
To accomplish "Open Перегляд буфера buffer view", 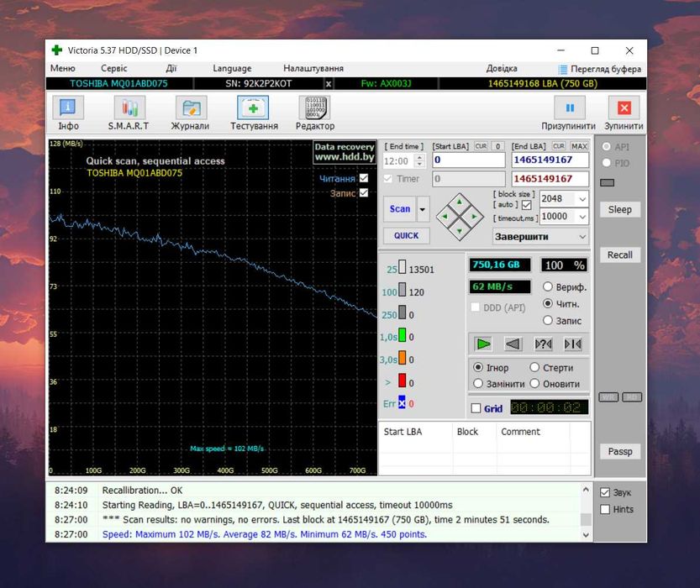I will pyautogui.click(x=599, y=69).
